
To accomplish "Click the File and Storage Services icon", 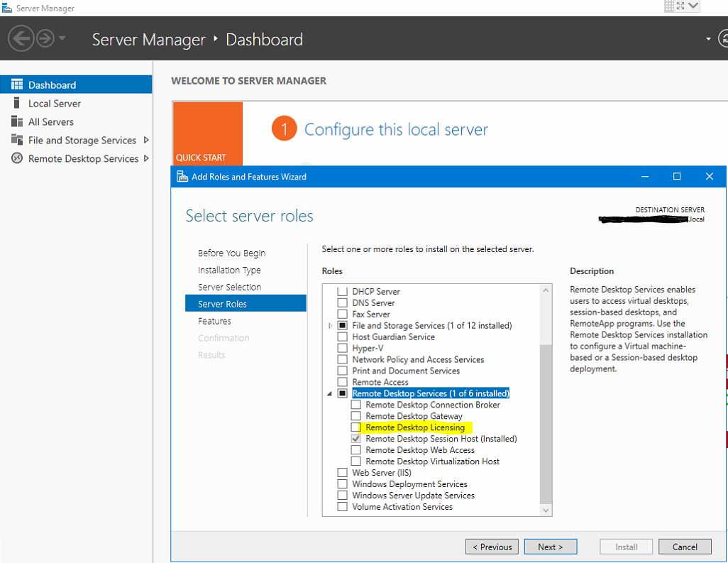I will pyautogui.click(x=17, y=140).
